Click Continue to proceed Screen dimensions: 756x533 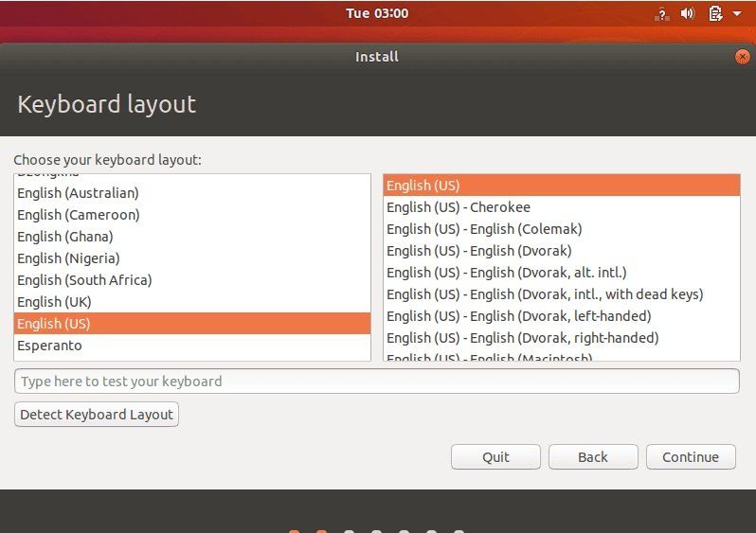click(691, 457)
